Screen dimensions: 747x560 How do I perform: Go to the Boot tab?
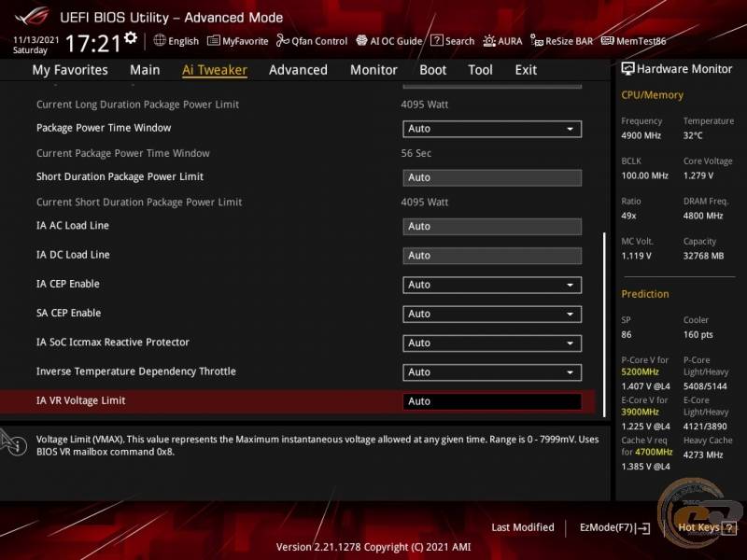tap(432, 70)
